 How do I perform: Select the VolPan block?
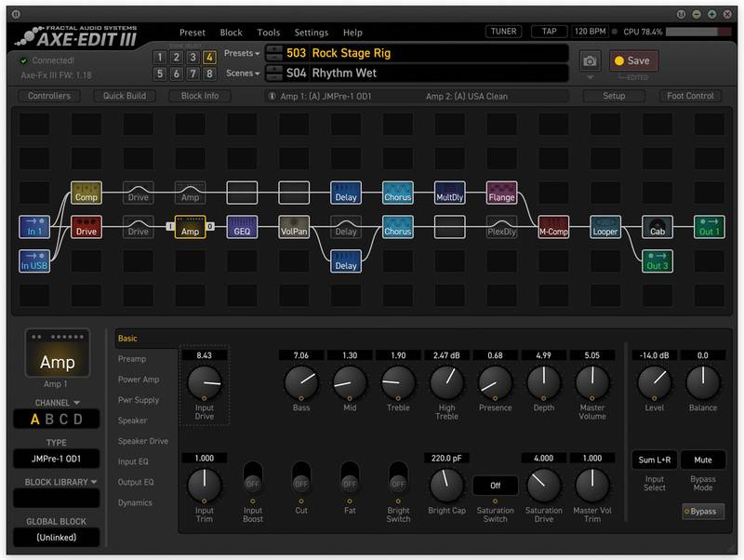coord(294,227)
